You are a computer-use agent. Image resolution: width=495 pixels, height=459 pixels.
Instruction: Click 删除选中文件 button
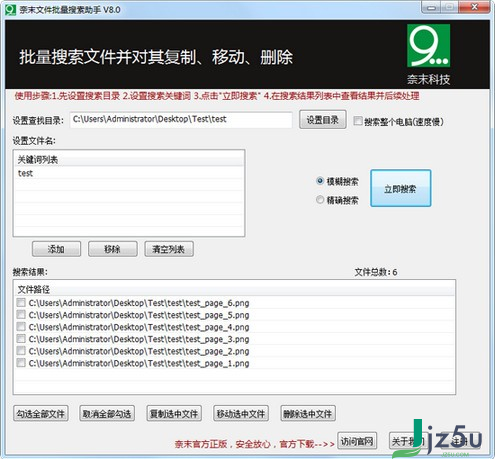(308, 414)
